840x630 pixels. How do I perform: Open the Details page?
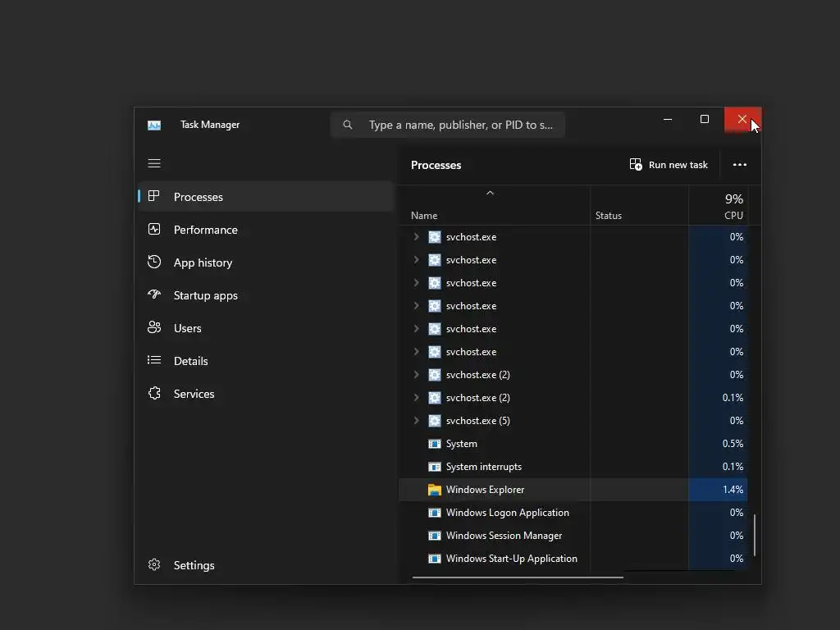pyautogui.click(x=267, y=361)
